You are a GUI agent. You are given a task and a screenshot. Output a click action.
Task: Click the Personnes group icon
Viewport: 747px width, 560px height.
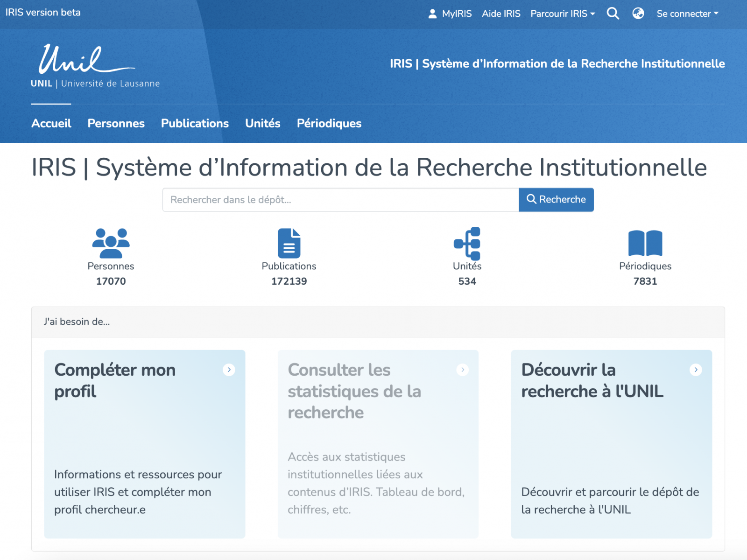(x=111, y=243)
